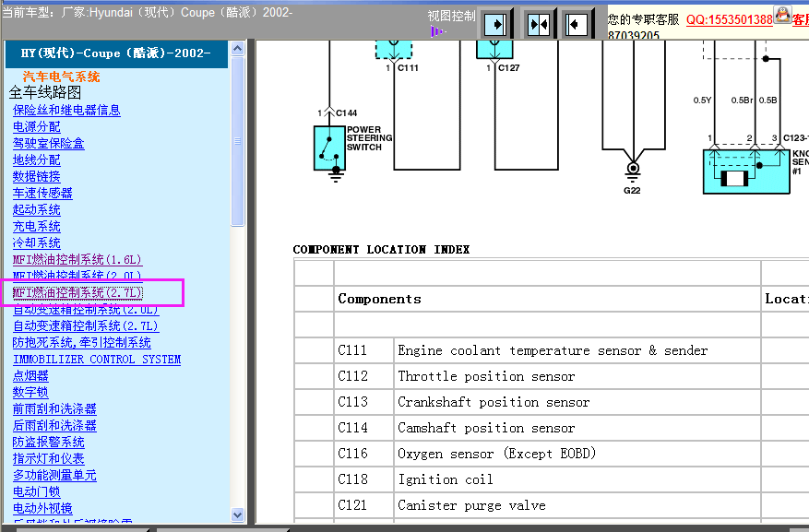This screenshot has width=809, height=532.
Task: Open 保险丝和继电器信息 link
Action: (66, 110)
